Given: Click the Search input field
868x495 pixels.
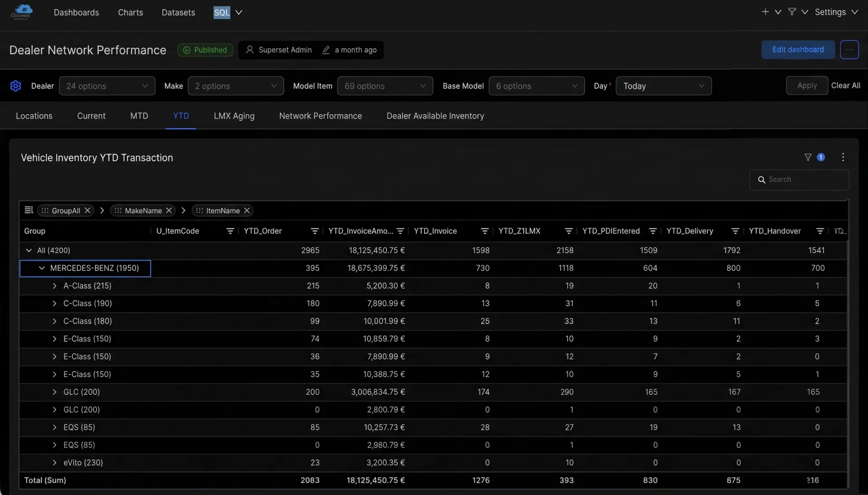Looking at the screenshot, I should tap(799, 180).
